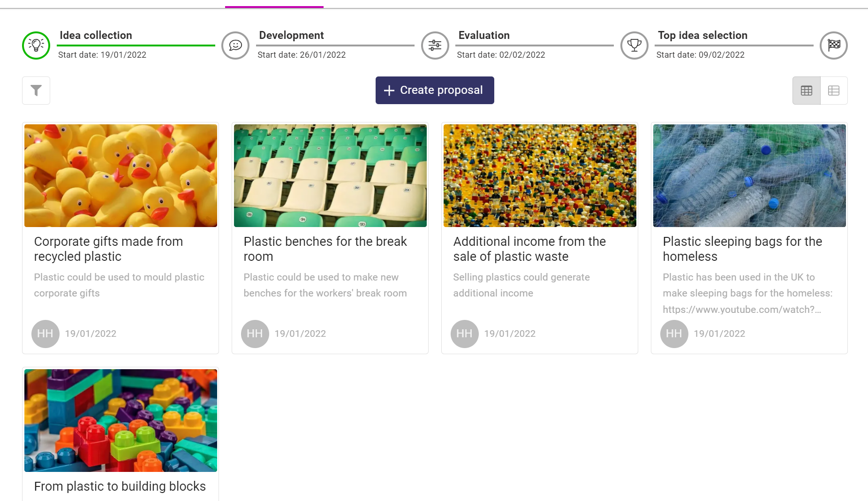Click 'Start date: 09/02/2022' under Top idea selection
The width and height of the screenshot is (868, 501).
point(701,55)
